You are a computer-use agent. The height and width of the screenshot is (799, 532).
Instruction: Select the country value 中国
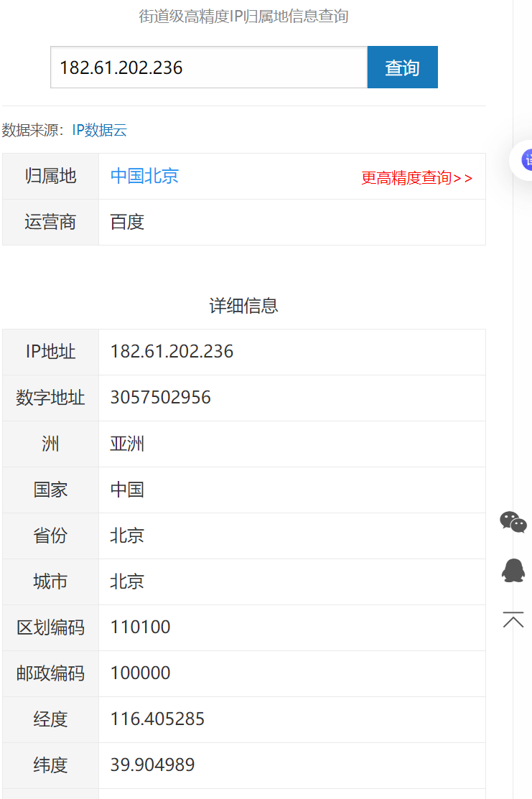127,490
